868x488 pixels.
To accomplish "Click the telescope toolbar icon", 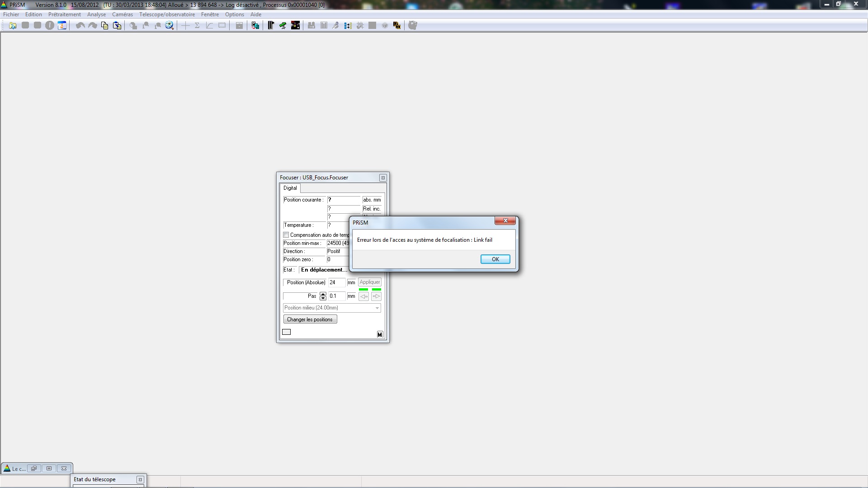I will 283,26.
